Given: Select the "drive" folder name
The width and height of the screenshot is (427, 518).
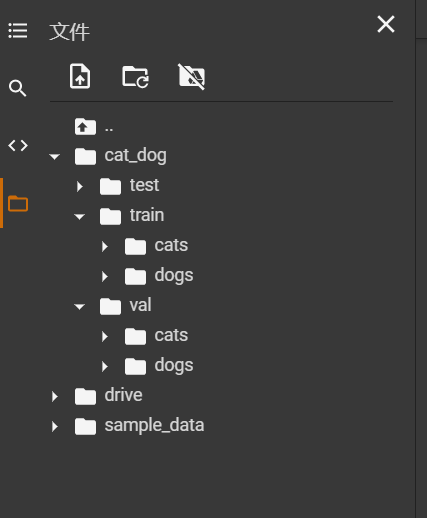Looking at the screenshot, I should pyautogui.click(x=123, y=395).
